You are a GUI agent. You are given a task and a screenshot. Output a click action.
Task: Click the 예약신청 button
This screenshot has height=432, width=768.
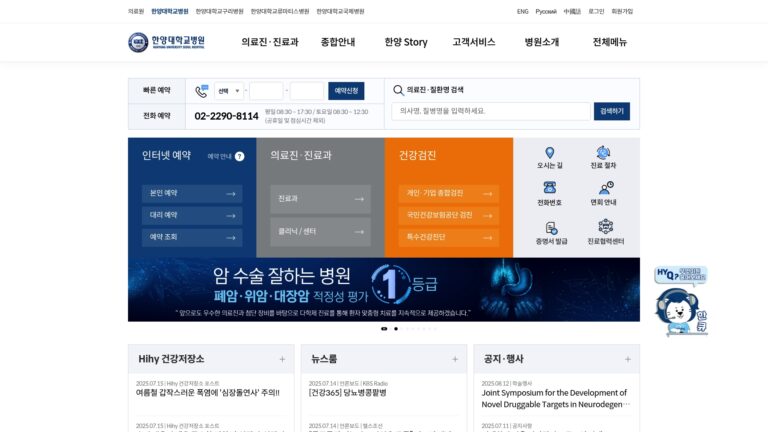pos(346,91)
